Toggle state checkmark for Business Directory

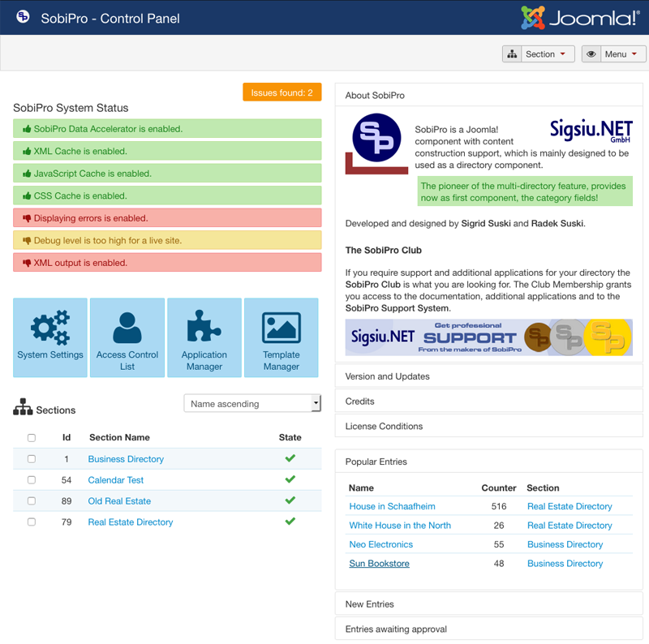290,458
